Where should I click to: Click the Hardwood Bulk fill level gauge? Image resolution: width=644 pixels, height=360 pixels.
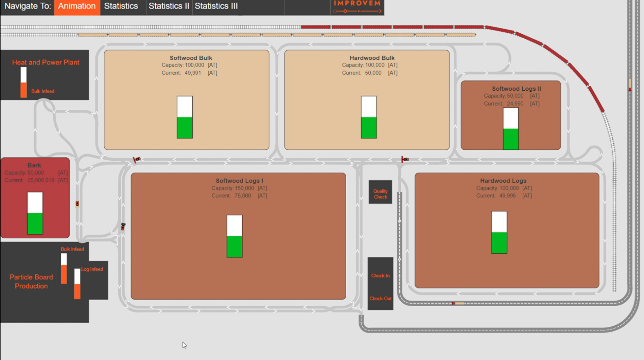pyautogui.click(x=369, y=117)
